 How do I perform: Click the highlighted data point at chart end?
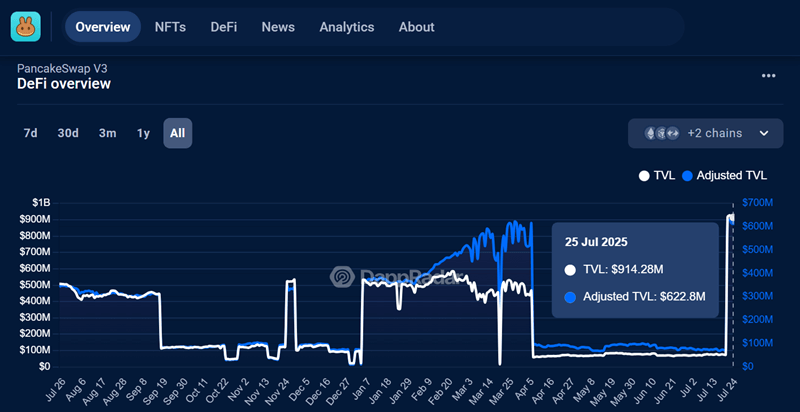(733, 218)
